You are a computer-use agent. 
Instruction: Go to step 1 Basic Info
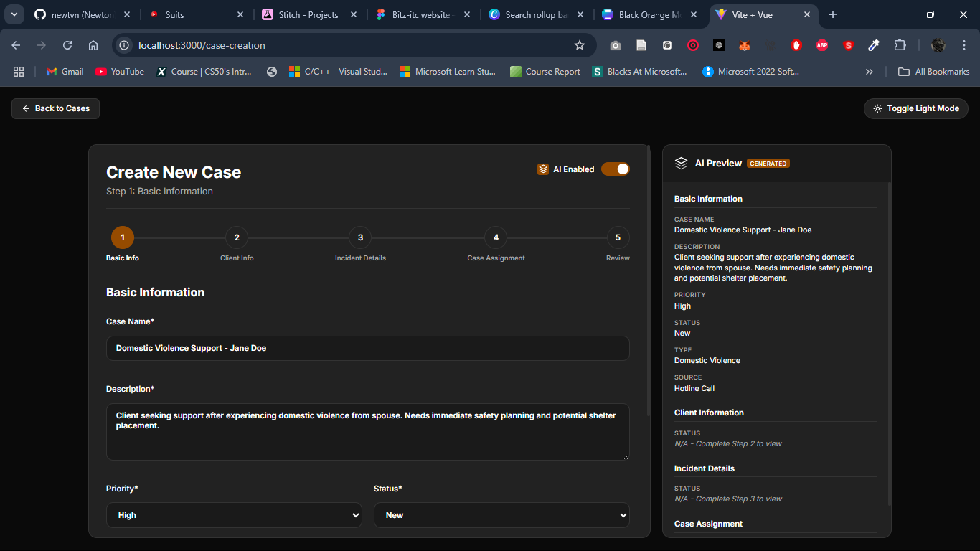[x=123, y=237]
